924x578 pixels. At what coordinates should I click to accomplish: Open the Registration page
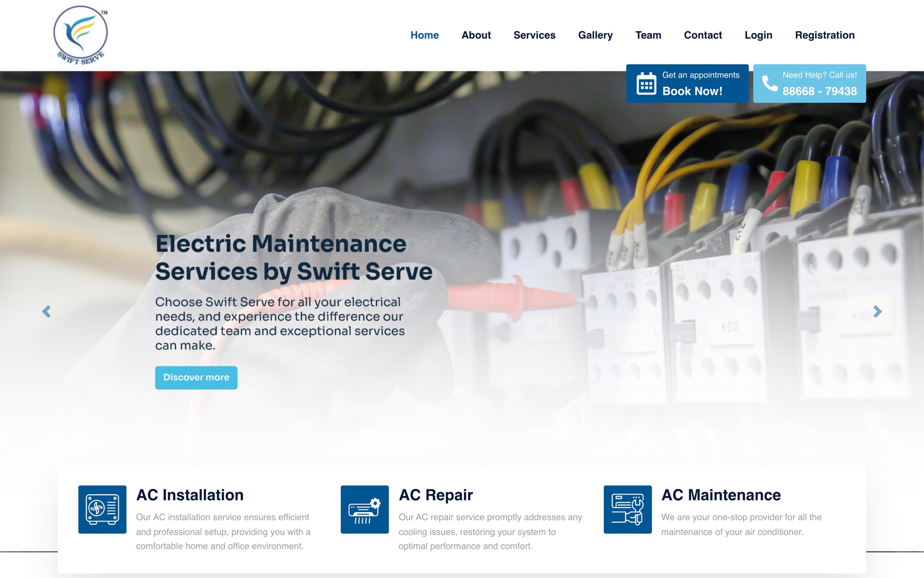tap(825, 35)
